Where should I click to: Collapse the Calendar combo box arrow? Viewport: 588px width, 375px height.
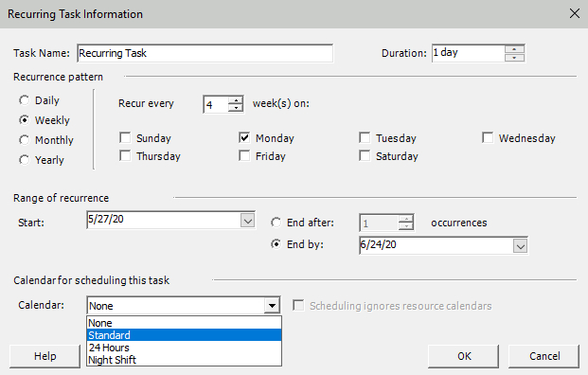click(272, 306)
